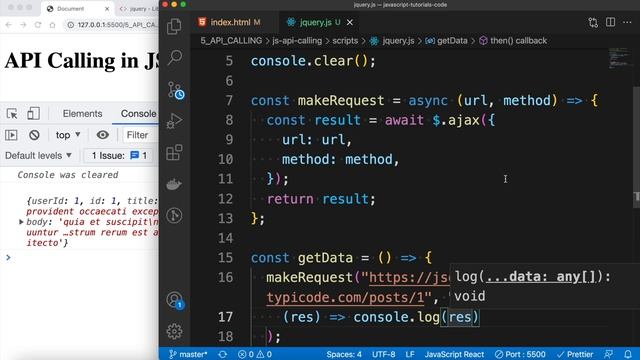This screenshot has width=640, height=360.
Task: Click the editor minimap
Action: [619, 58]
